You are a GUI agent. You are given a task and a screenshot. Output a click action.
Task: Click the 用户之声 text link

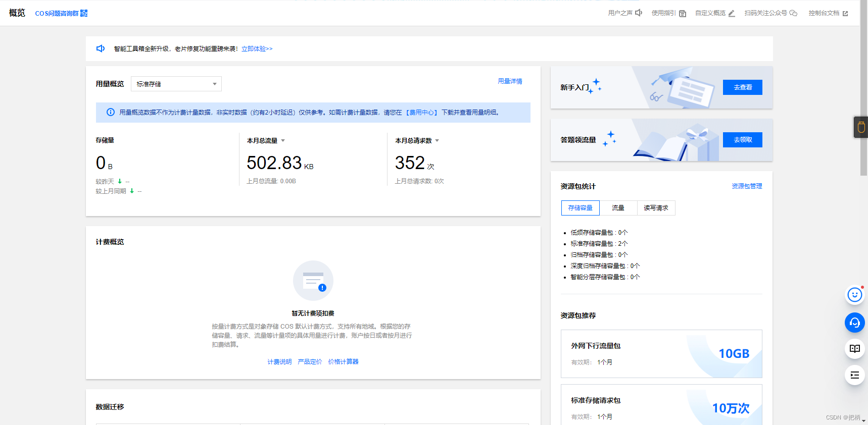(620, 13)
